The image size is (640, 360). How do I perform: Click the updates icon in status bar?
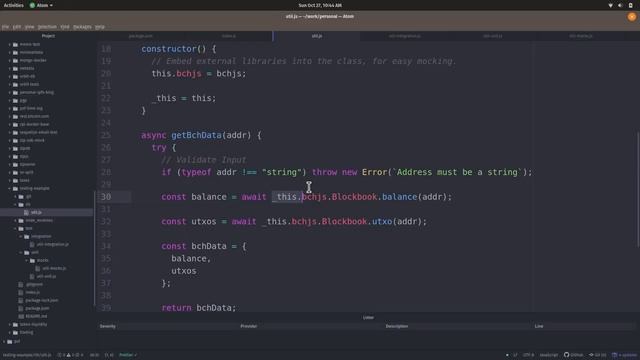(615, 355)
